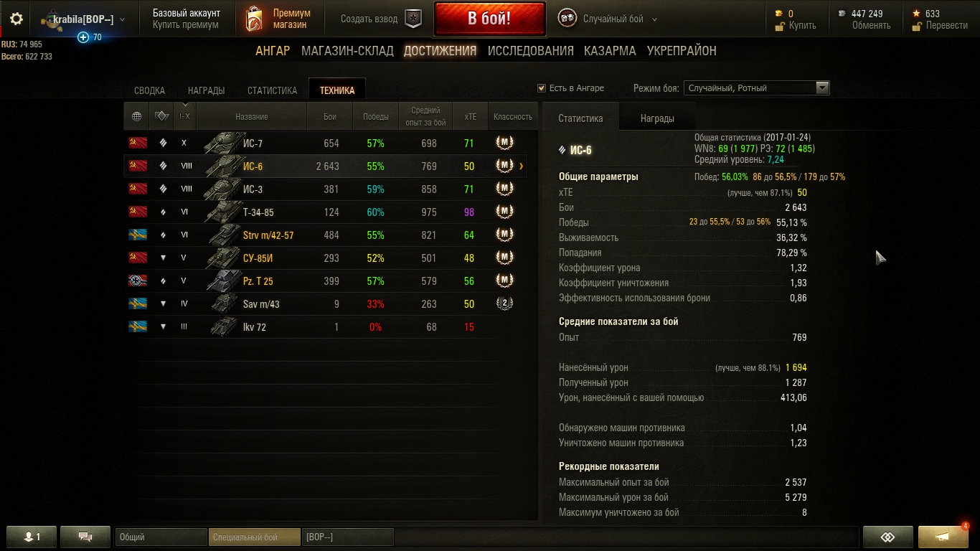980x551 pixels.
Task: Open the chat channels speech bubble icon
Action: coord(85,537)
